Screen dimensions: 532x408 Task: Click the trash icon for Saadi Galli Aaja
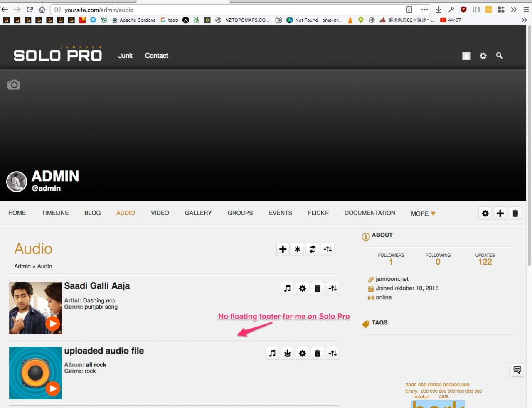tap(318, 288)
